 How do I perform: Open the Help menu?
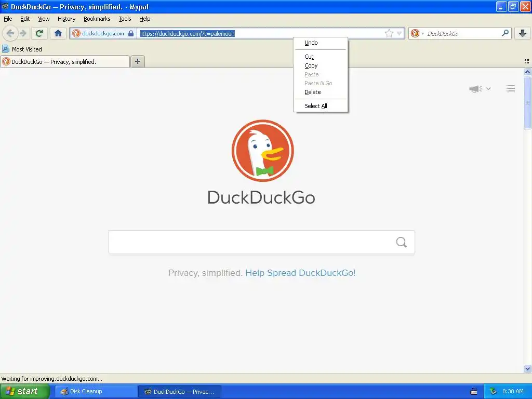click(x=144, y=19)
